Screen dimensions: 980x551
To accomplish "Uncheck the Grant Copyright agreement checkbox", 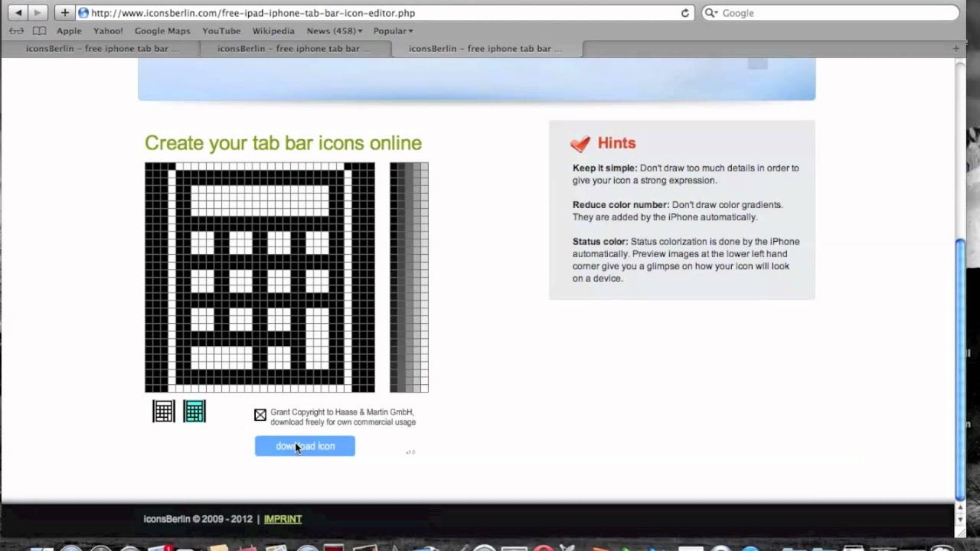I will [260, 414].
